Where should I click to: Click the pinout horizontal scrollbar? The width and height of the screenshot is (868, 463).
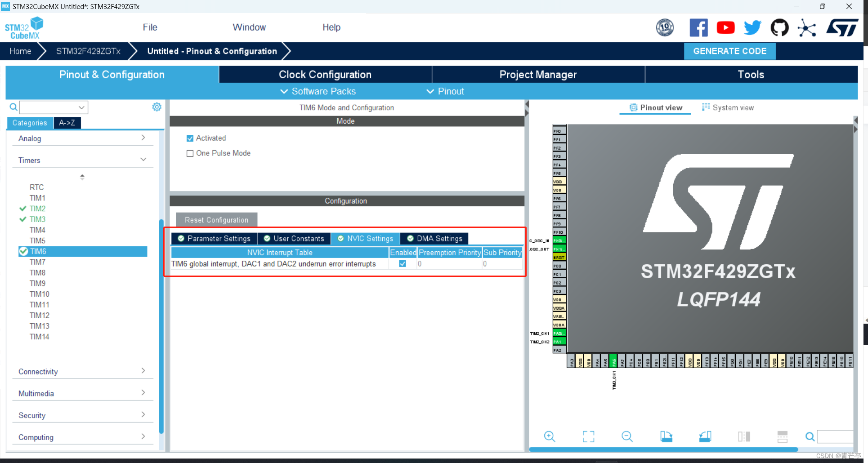663,450
